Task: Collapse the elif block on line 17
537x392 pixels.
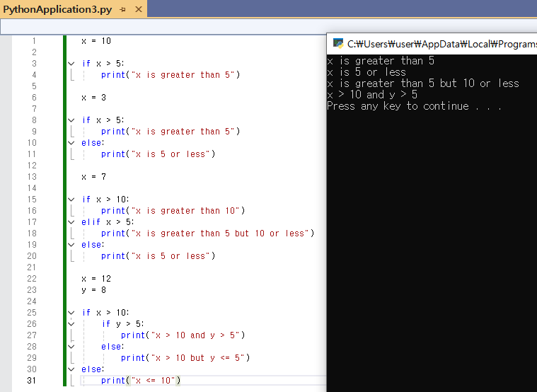Action: tap(71, 221)
